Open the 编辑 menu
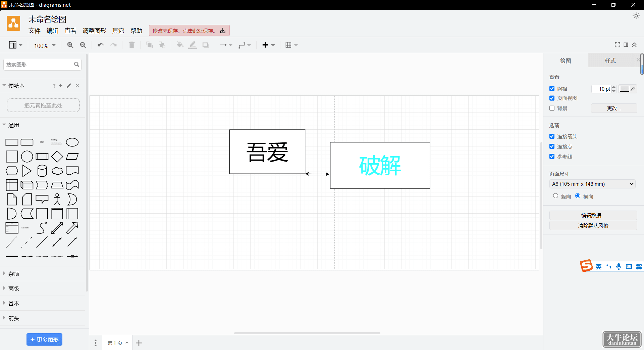The width and height of the screenshot is (644, 350). click(53, 31)
